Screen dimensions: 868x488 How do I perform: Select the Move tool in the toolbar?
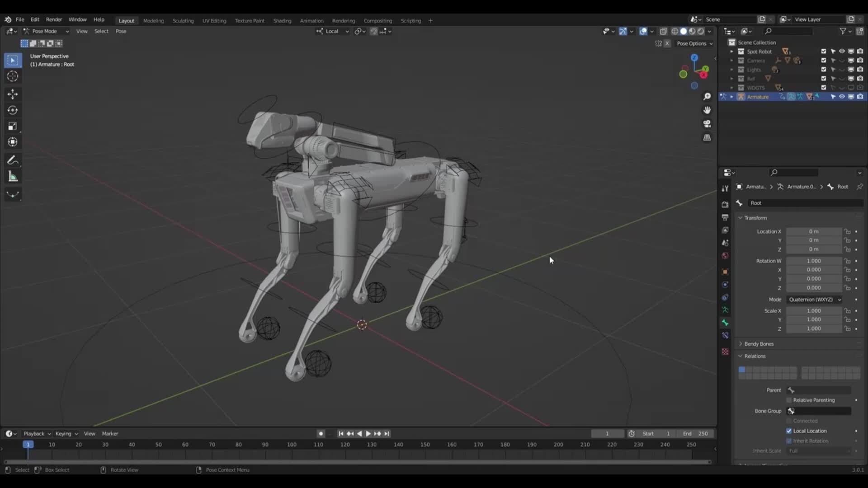pos(13,94)
